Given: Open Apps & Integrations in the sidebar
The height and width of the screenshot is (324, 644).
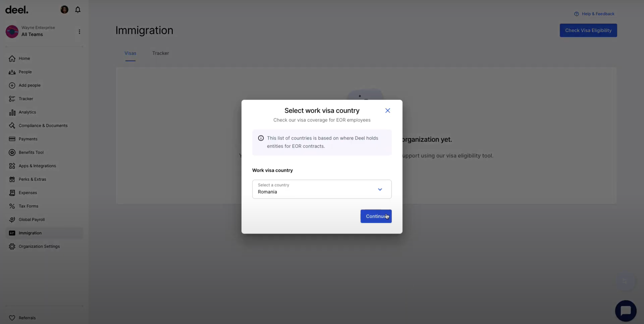Looking at the screenshot, I should pyautogui.click(x=44, y=166).
